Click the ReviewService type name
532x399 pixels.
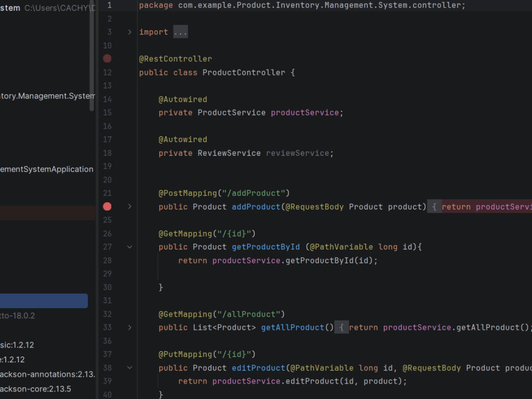click(229, 153)
